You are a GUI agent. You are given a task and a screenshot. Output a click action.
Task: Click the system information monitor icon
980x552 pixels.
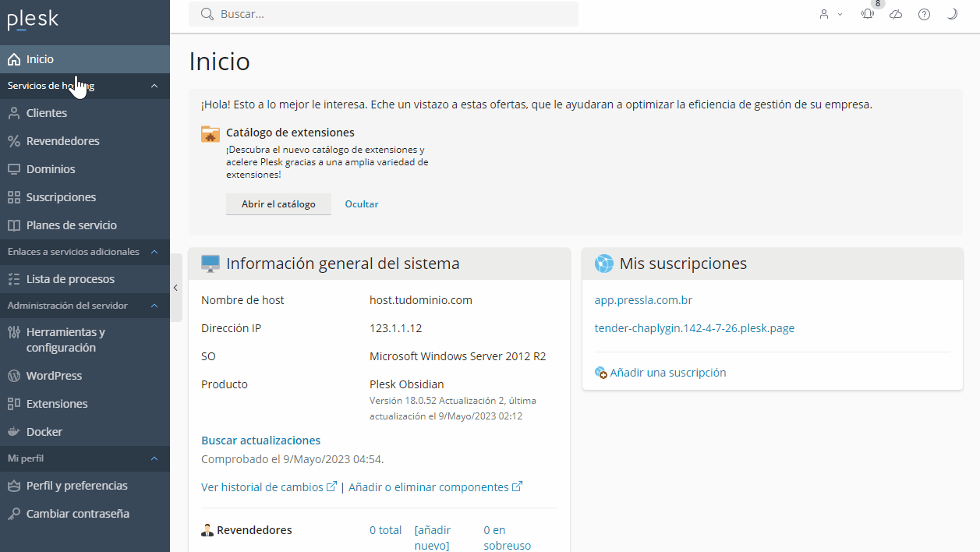pos(211,264)
